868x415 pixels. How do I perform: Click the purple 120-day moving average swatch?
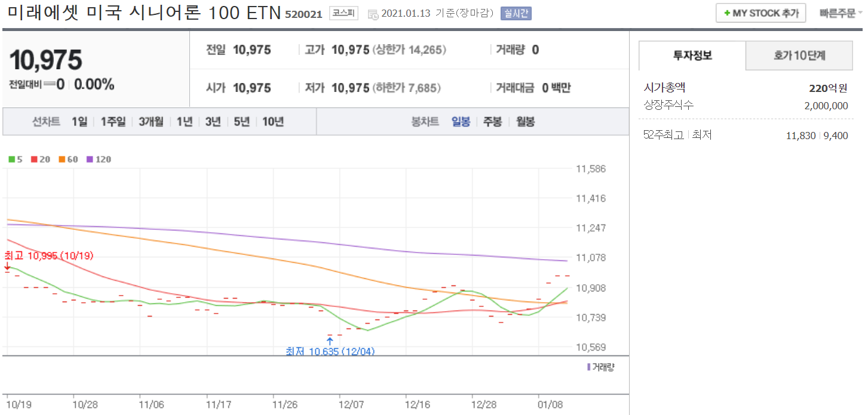coord(90,159)
